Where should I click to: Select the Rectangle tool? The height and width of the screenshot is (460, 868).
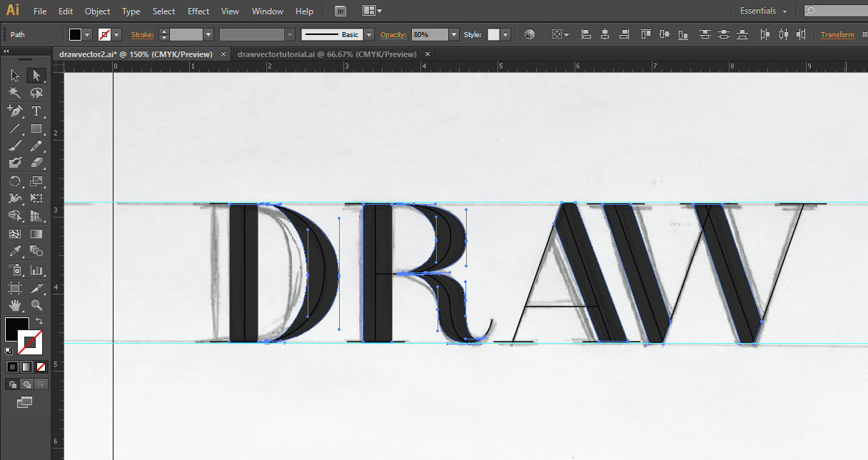click(x=36, y=128)
